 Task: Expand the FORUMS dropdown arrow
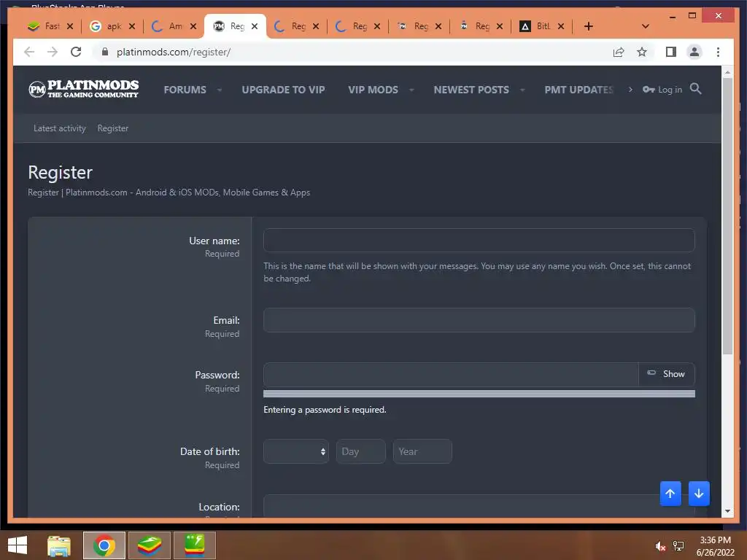220,90
